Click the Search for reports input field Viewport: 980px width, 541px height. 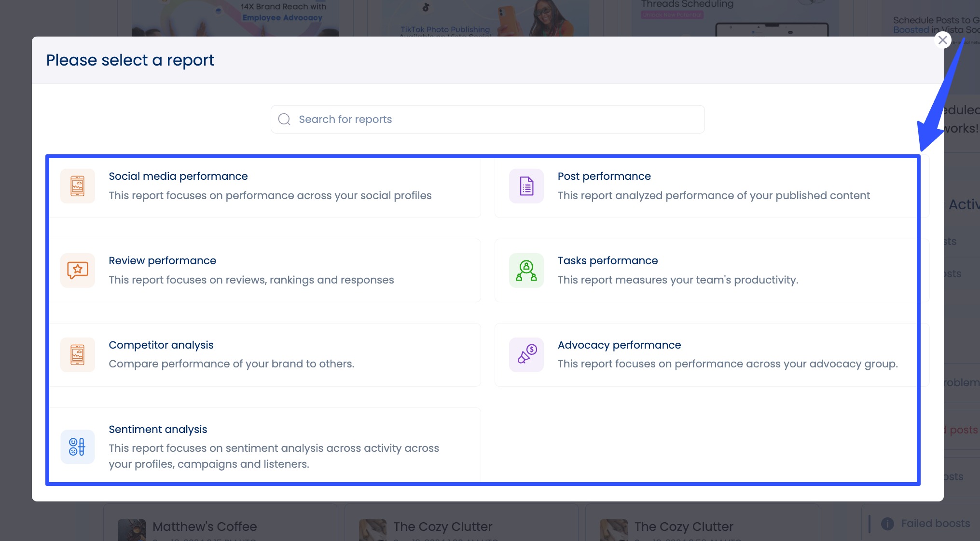[x=487, y=119]
